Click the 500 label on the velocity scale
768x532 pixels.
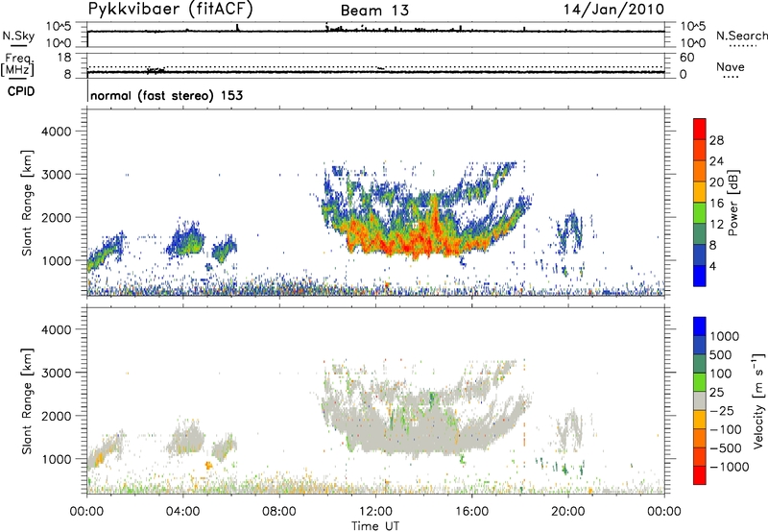pyautogui.click(x=721, y=354)
